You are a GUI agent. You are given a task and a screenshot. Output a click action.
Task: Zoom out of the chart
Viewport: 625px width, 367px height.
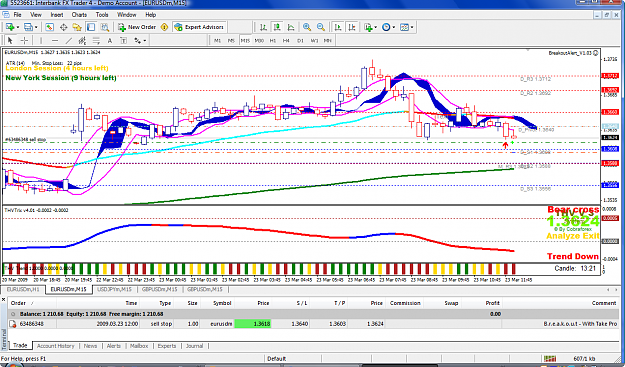coord(320,27)
